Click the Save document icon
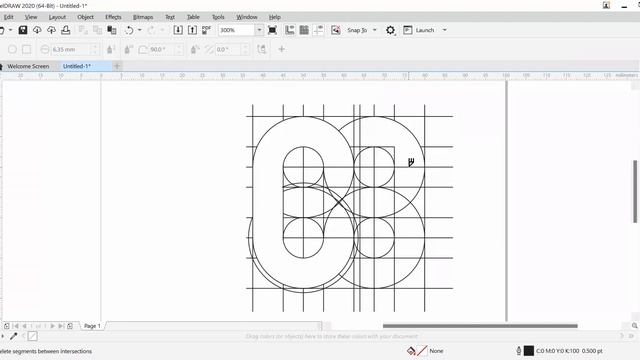The image size is (640, 360). pyautogui.click(x=23, y=30)
